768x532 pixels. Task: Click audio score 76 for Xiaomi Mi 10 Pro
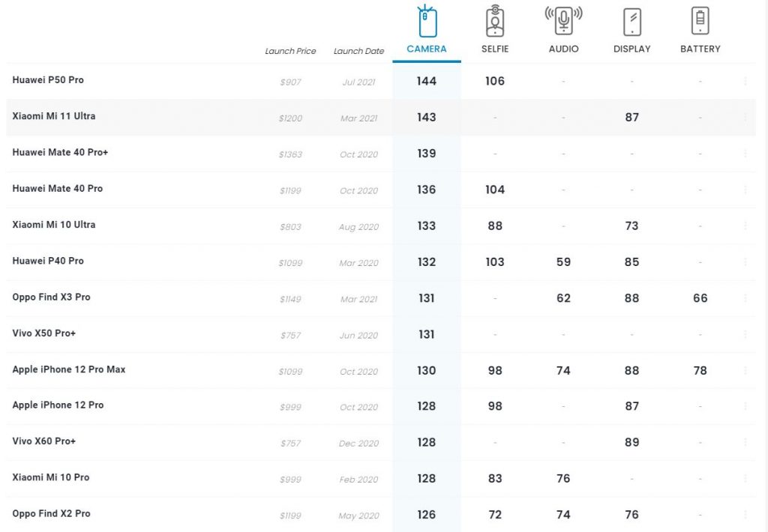pos(563,478)
